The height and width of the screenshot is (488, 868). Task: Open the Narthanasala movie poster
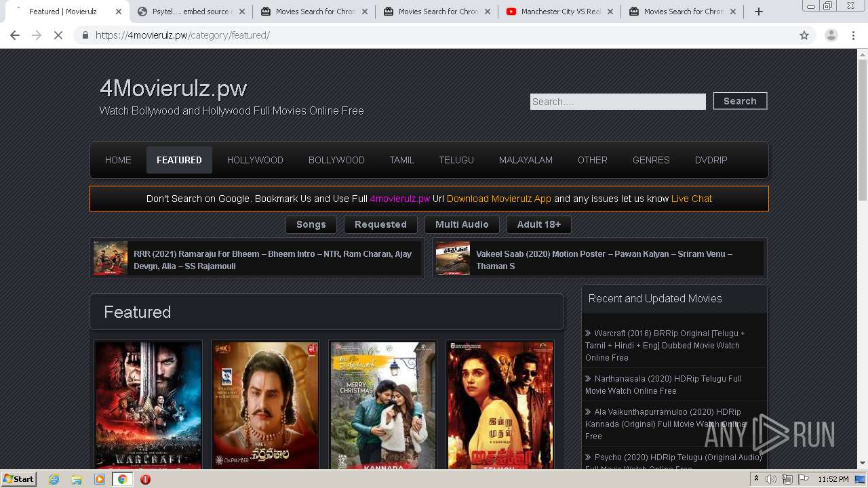point(265,405)
